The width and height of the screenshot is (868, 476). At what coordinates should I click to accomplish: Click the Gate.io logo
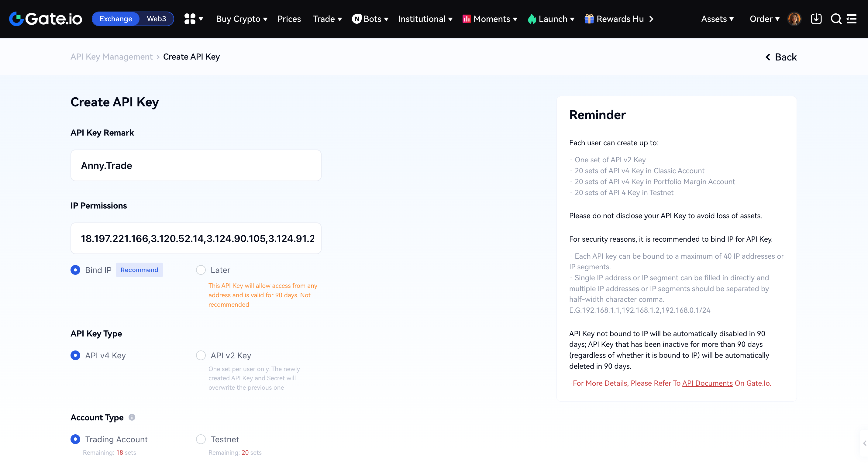46,19
